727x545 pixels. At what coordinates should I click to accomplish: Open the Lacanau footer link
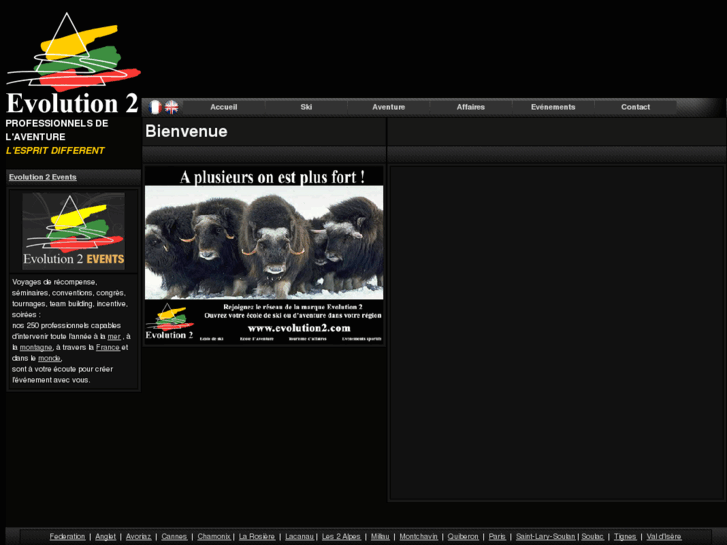click(x=299, y=537)
